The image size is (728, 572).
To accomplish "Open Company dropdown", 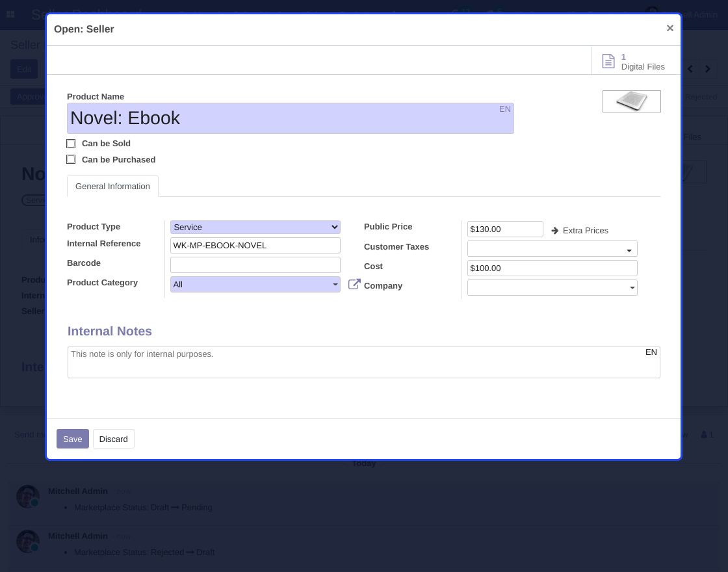I will (552, 287).
